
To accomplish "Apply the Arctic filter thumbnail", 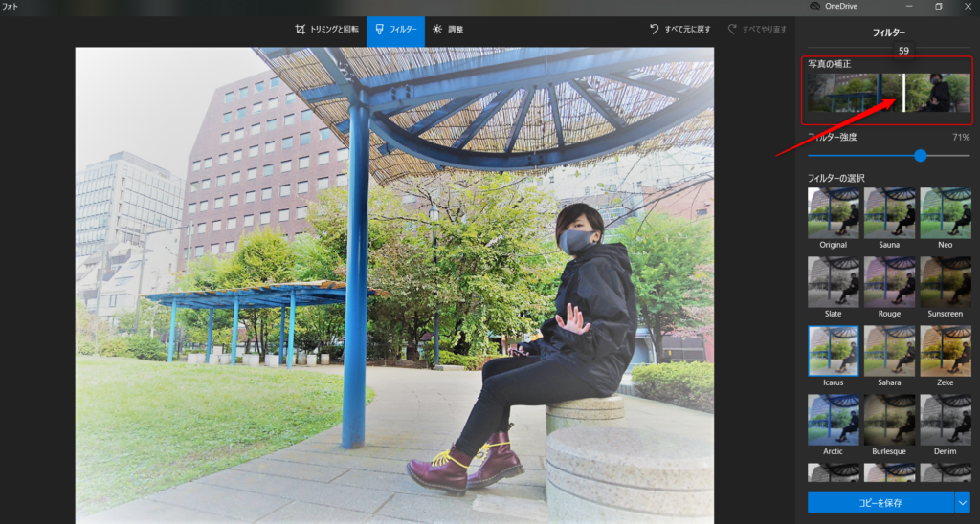I will pyautogui.click(x=833, y=419).
